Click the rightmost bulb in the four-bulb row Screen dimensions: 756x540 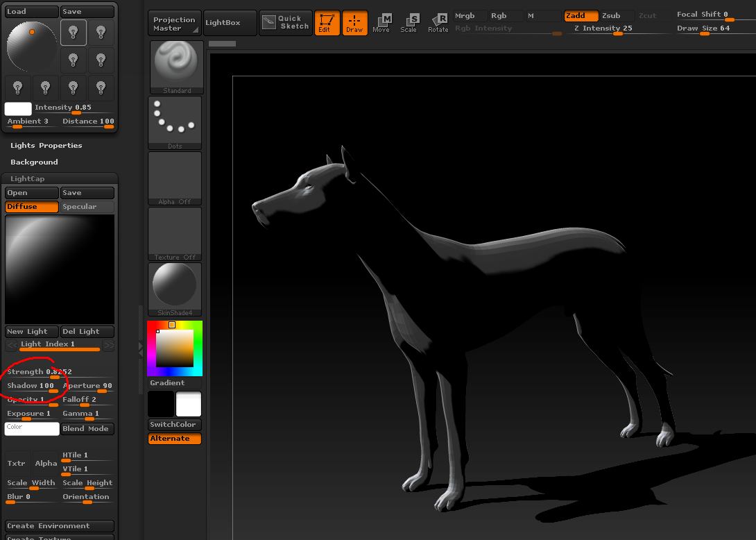(101, 88)
